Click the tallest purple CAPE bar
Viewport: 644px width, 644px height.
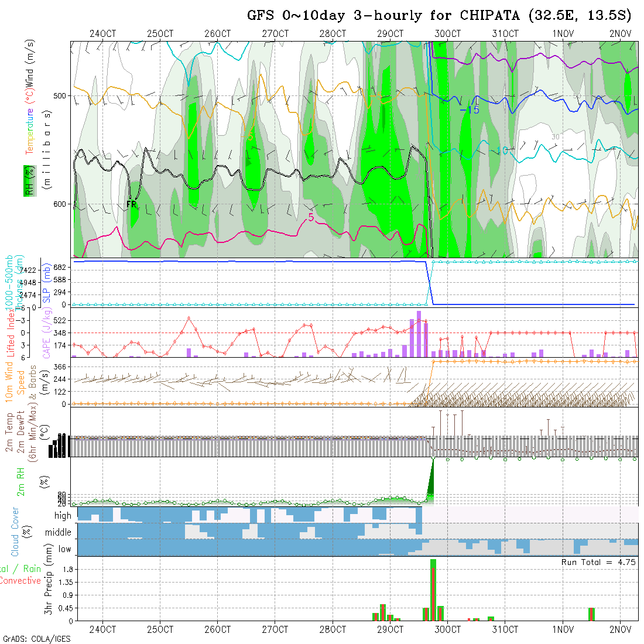coord(419,334)
